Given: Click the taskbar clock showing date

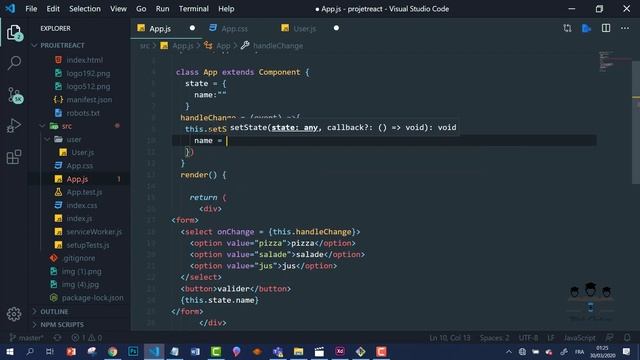Looking at the screenshot, I should pos(602,351).
